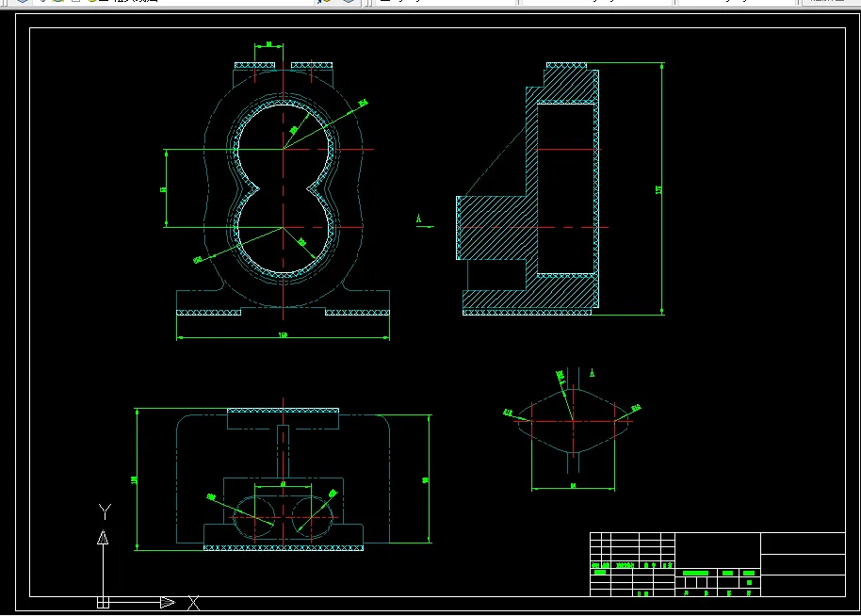Select the UCS origin square icon

click(104, 602)
